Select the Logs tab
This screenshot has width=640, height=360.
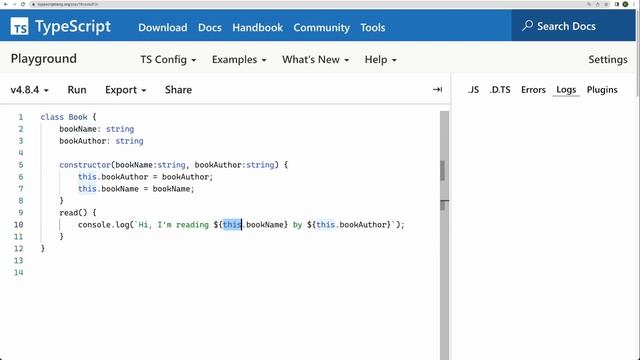566,90
